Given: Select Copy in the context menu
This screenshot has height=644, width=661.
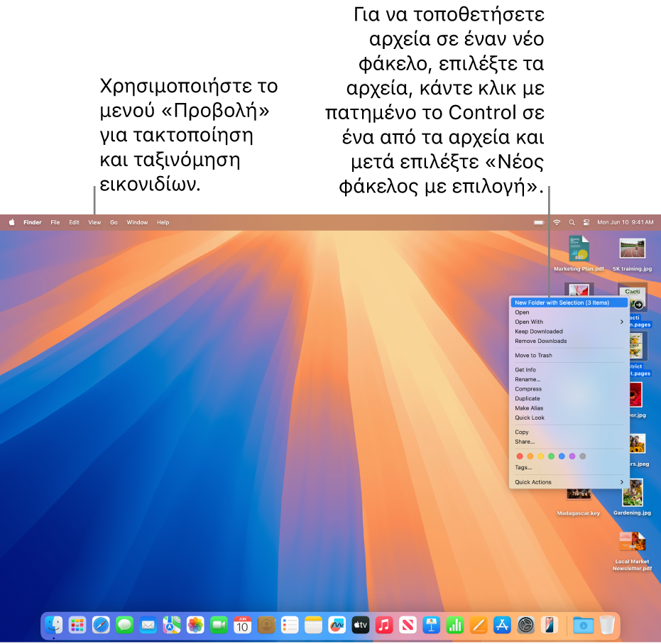Looking at the screenshot, I should click(x=569, y=432).
